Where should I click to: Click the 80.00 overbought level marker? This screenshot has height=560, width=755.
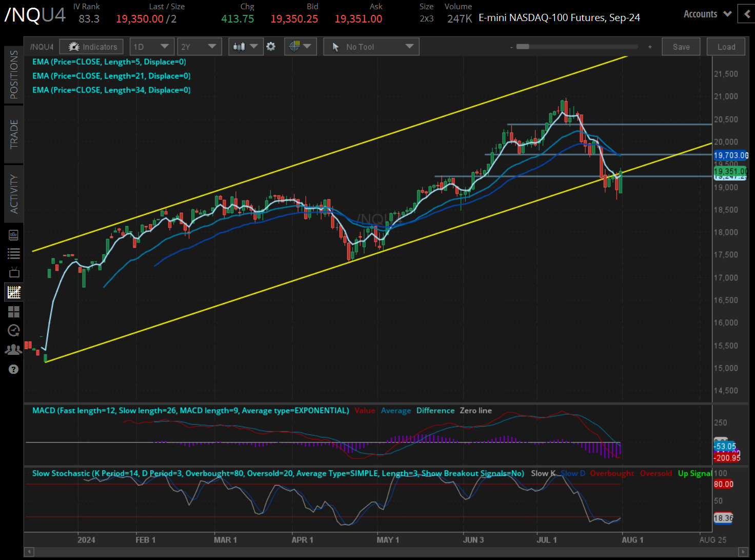pyautogui.click(x=724, y=484)
